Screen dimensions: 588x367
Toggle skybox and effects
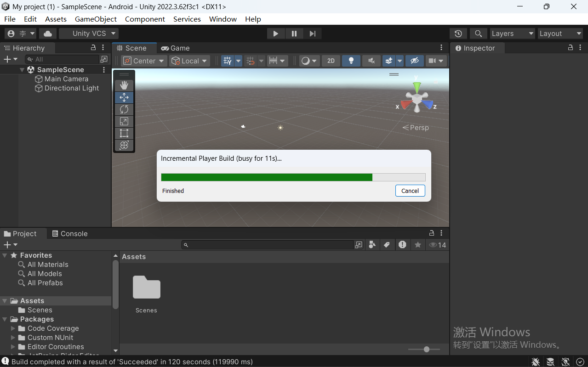point(389,61)
